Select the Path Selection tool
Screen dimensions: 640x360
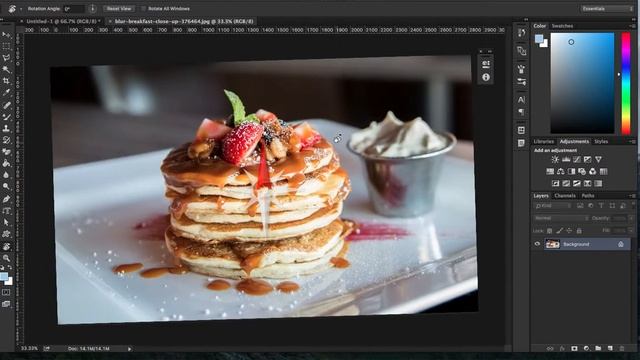tap(6, 222)
